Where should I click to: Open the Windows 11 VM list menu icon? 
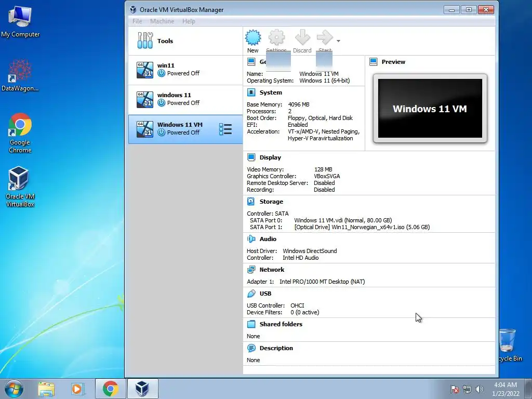coord(225,129)
